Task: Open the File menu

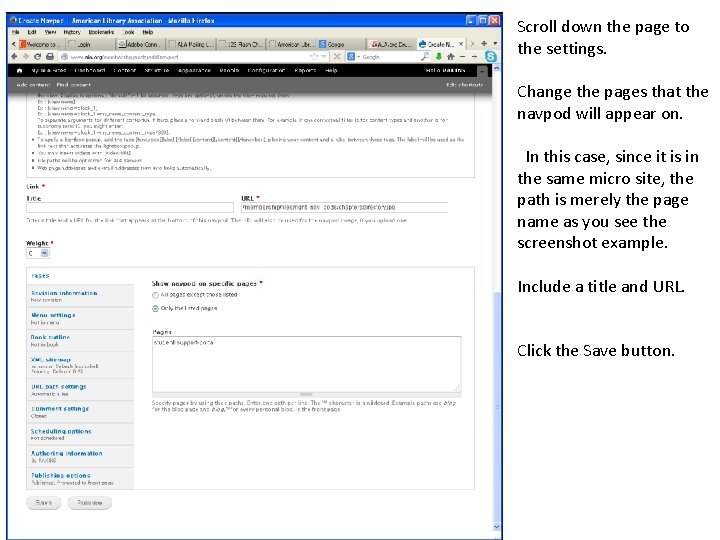Action: pyautogui.click(x=16, y=32)
